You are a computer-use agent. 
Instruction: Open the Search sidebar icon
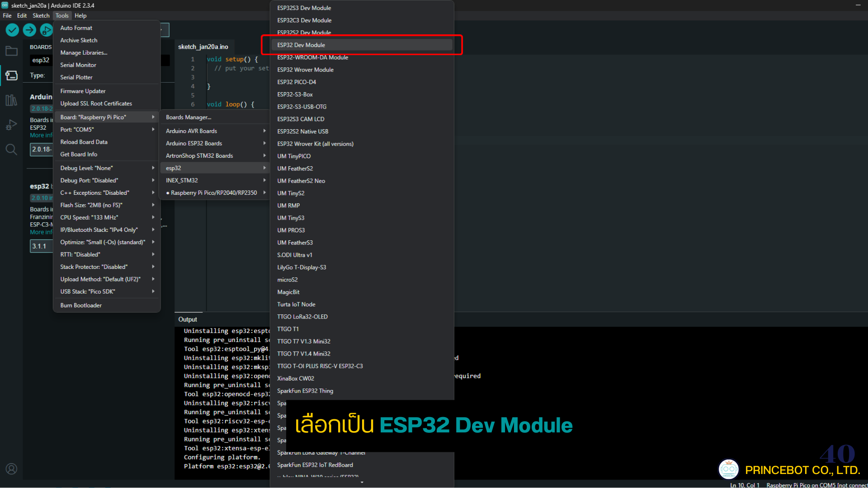tap(11, 149)
